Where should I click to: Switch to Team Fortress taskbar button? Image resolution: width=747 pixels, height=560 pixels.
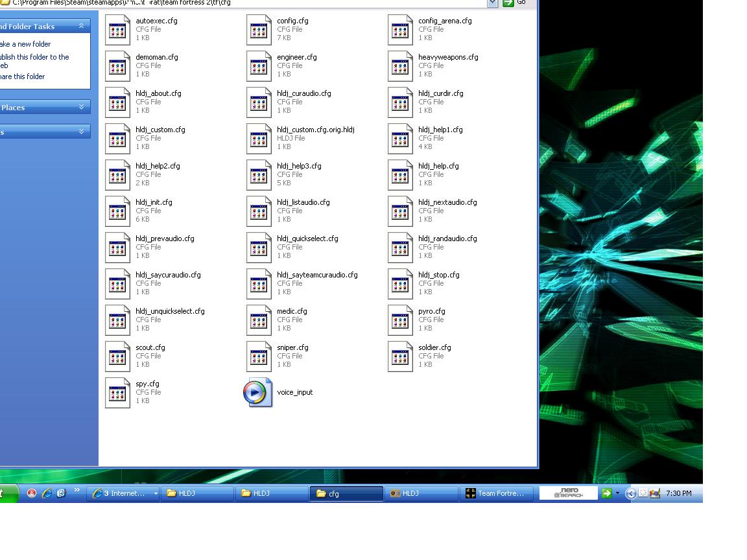[x=496, y=493]
